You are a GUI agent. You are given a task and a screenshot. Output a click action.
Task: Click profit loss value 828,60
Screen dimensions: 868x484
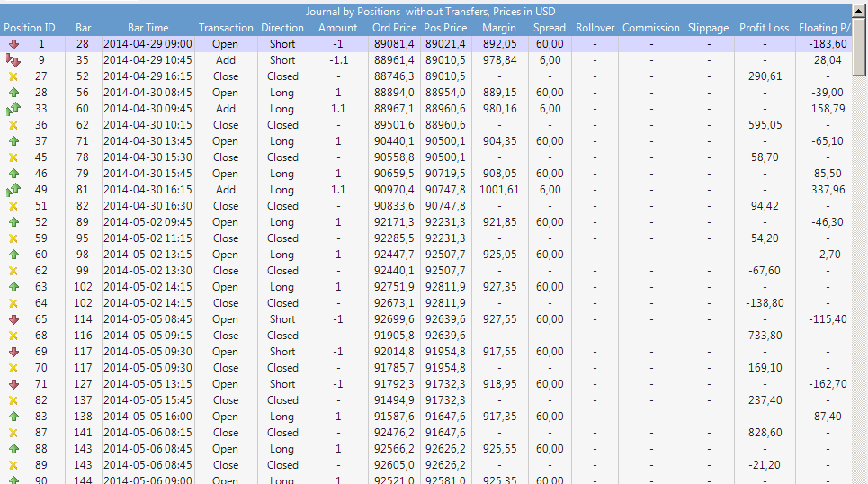click(765, 433)
